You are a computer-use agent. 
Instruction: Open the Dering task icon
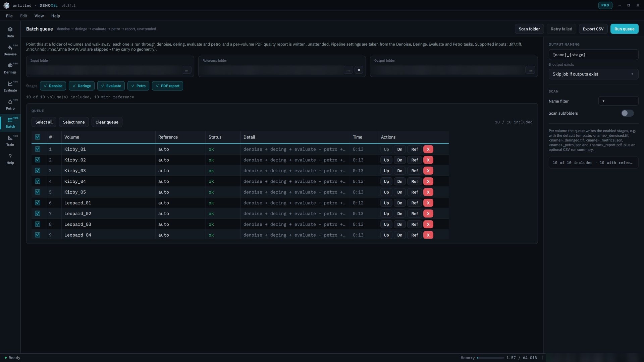pos(10,68)
